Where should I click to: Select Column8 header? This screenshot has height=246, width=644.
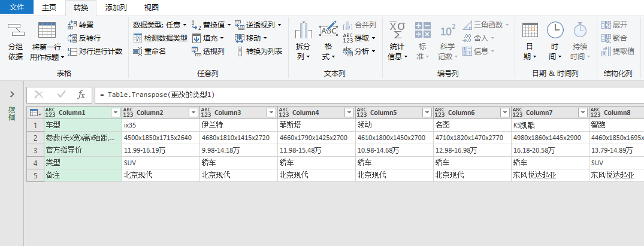coord(617,113)
